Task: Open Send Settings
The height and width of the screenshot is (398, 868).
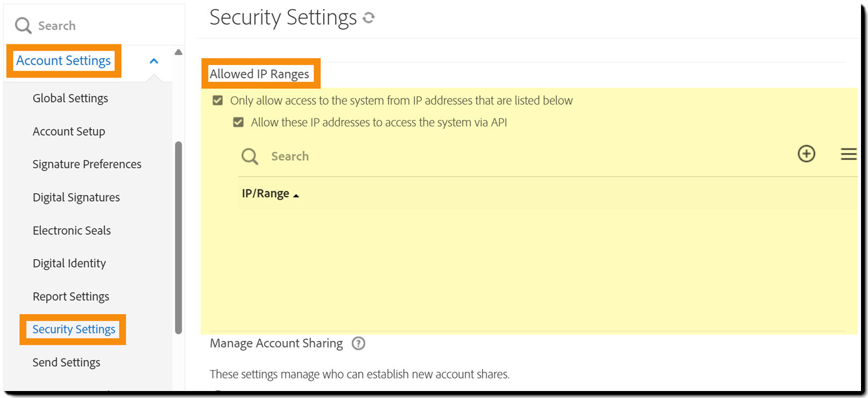Action: pyautogui.click(x=66, y=362)
